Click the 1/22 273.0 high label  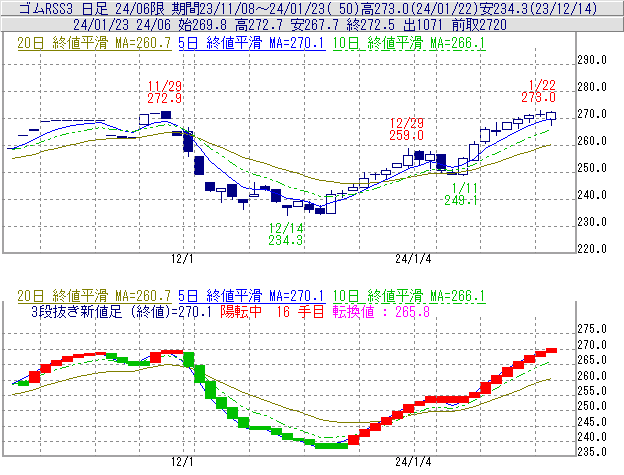[538, 91]
